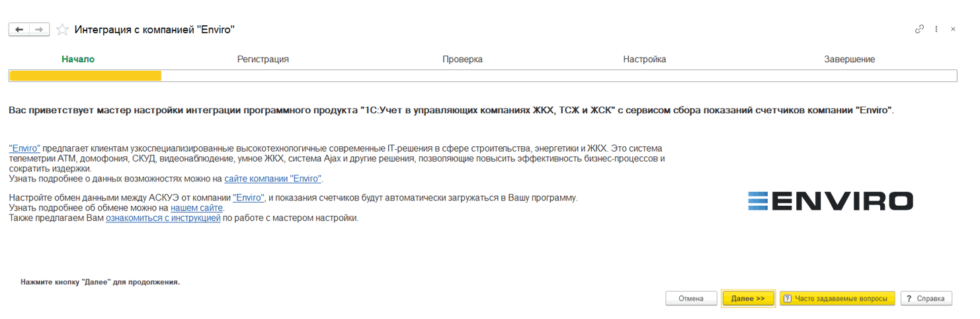
Task: Go back with the left arrow button
Action: click(x=19, y=29)
